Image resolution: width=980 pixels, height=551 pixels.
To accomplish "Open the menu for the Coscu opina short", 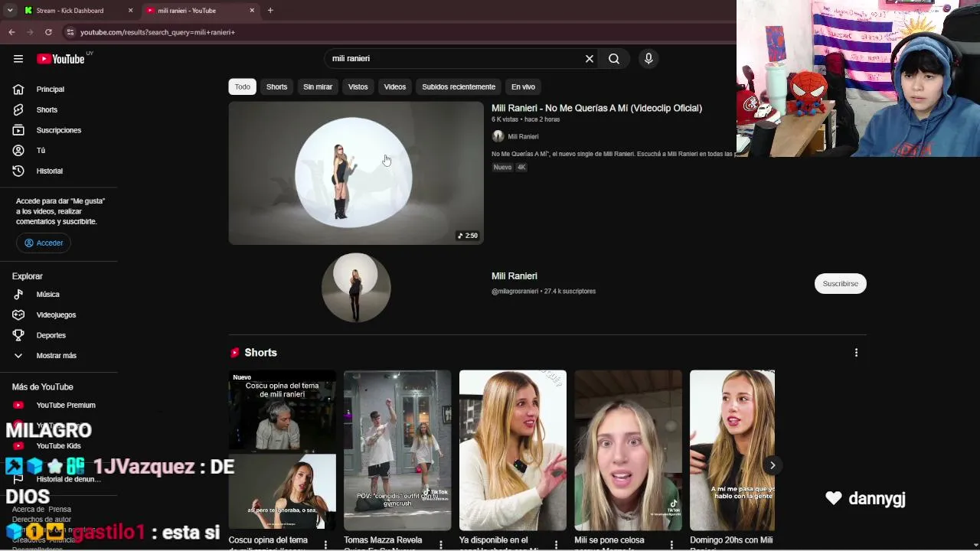I will point(325,544).
